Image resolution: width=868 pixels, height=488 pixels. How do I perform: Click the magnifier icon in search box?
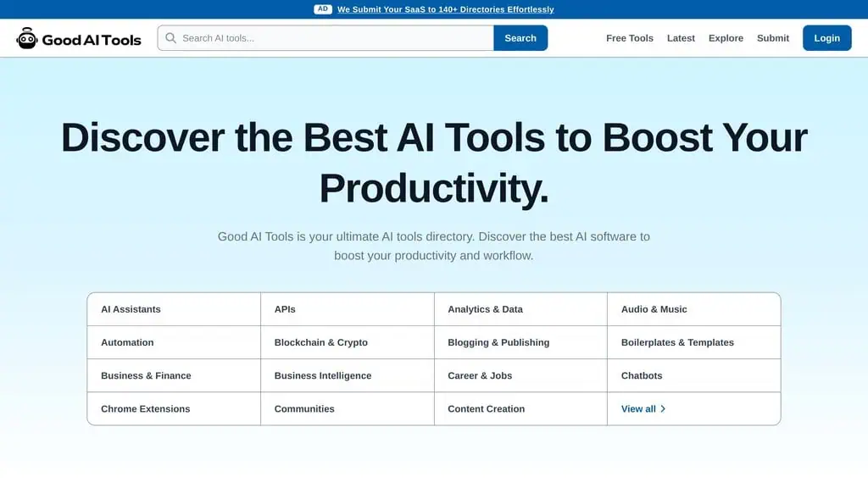tap(170, 37)
